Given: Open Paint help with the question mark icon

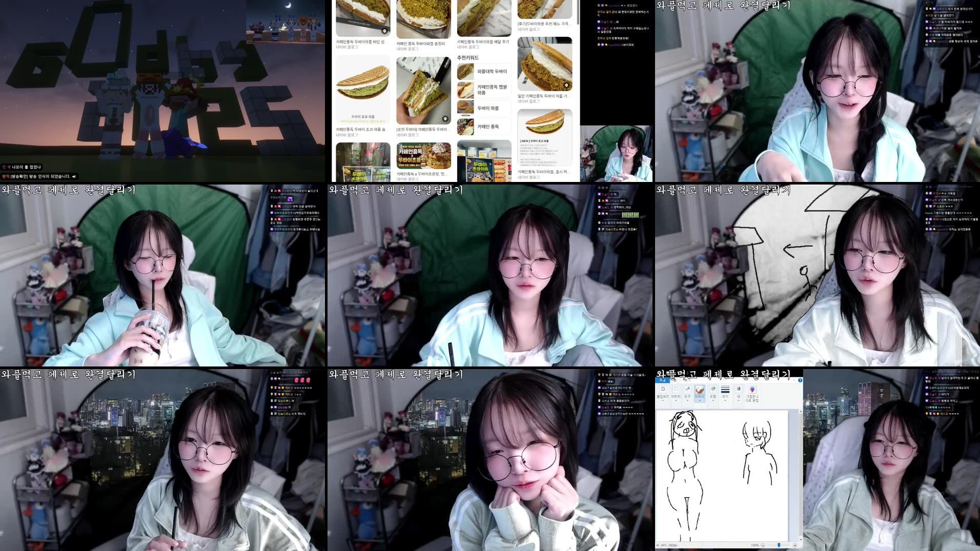Looking at the screenshot, I should click(x=800, y=381).
